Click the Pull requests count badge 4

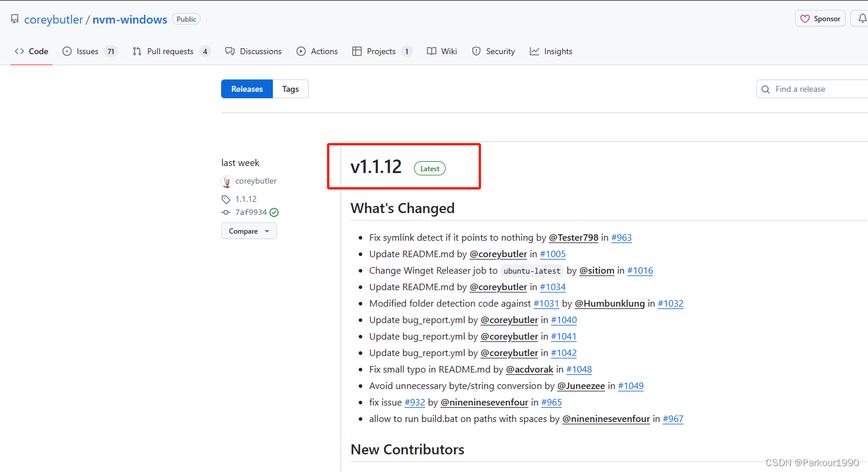point(205,51)
